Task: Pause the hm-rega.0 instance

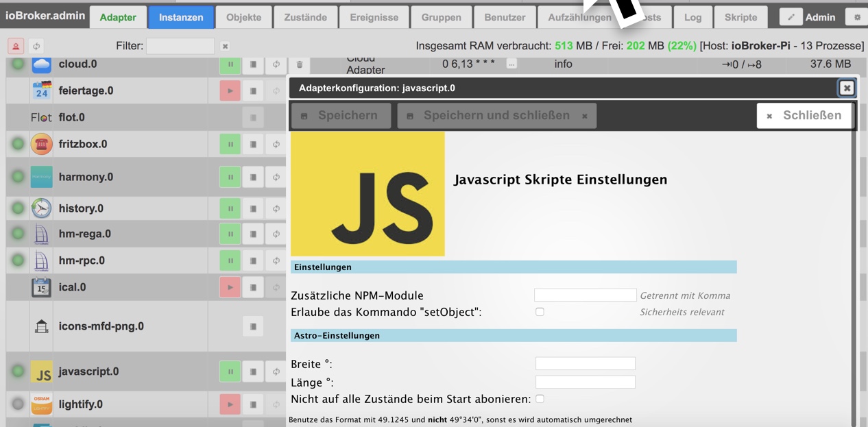Action: tap(230, 234)
